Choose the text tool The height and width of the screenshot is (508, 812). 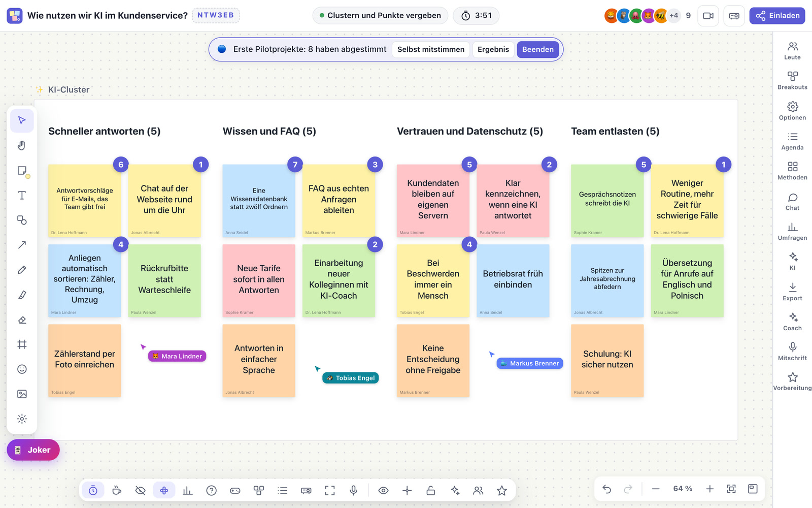22,196
